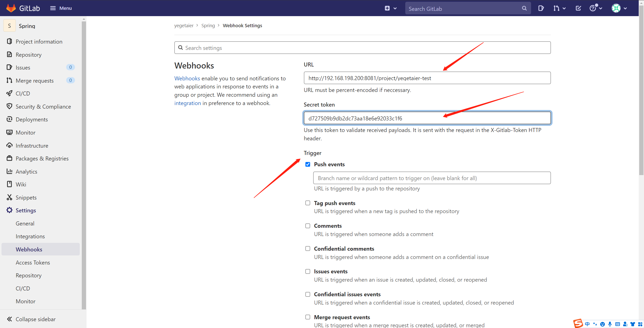Uncheck the Push events checkbox
The width and height of the screenshot is (644, 328).
tap(308, 164)
